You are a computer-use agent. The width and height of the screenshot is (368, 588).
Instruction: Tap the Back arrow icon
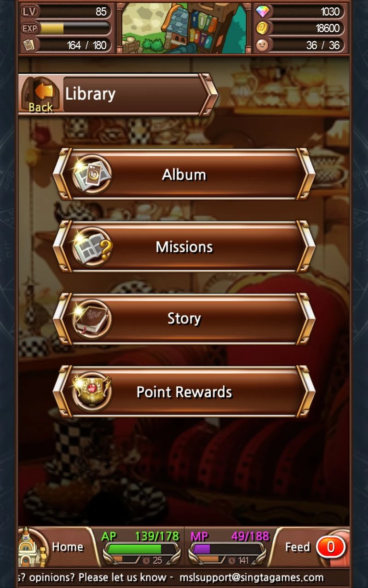click(x=40, y=94)
